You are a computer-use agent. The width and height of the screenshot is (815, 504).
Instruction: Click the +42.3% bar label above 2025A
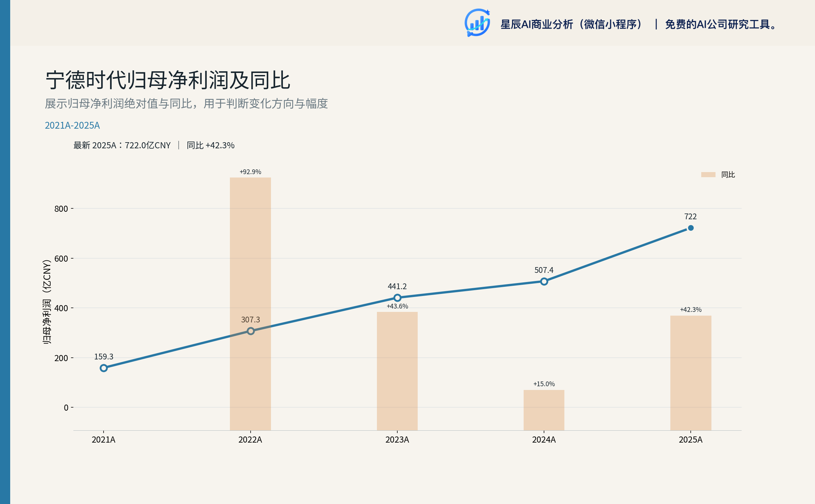click(691, 310)
